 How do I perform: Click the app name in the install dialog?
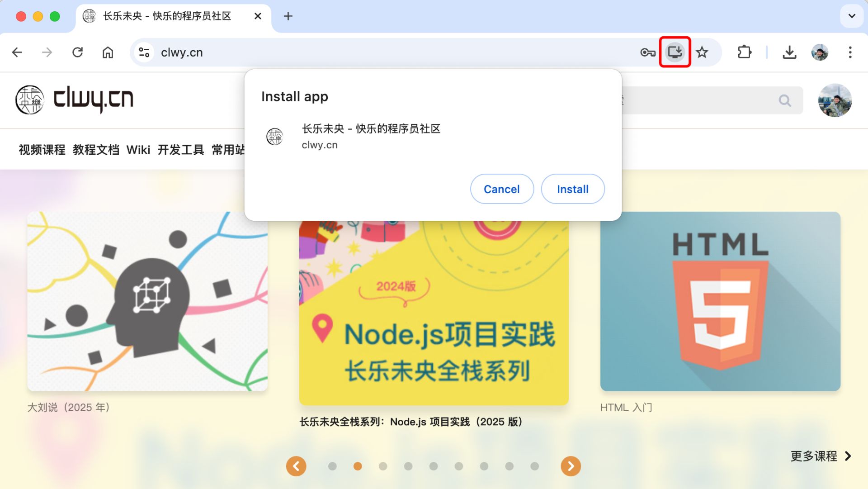point(371,129)
